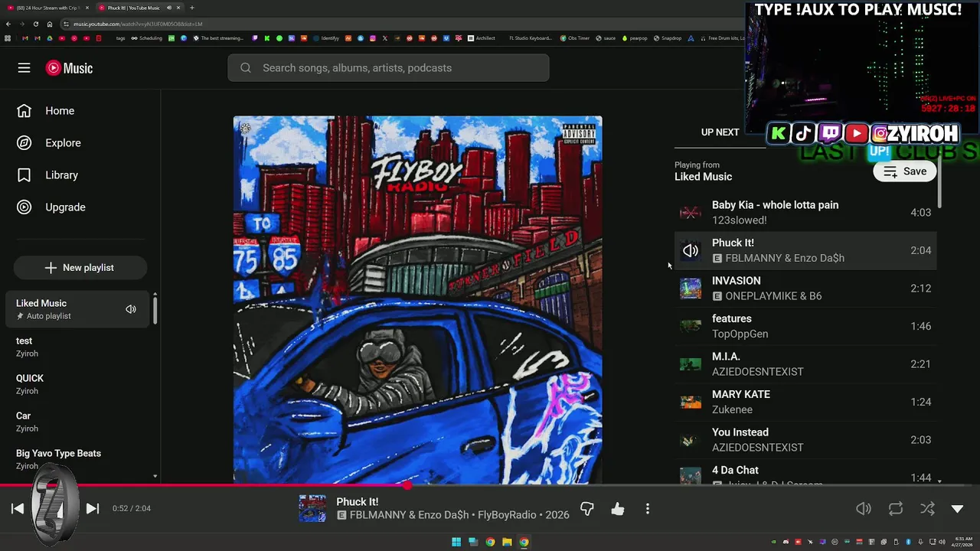Open the 'test' playlist
Image resolution: width=980 pixels, height=551 pixels.
pos(77,347)
